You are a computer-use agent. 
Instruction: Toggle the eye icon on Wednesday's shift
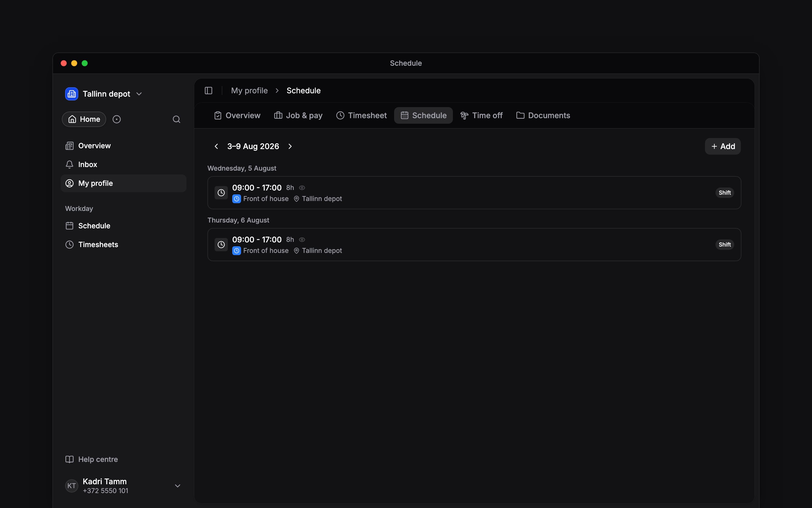click(x=302, y=188)
